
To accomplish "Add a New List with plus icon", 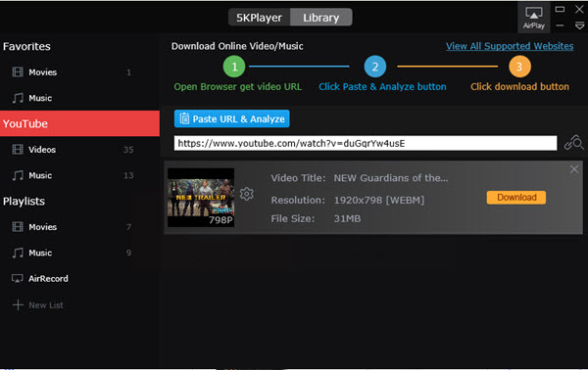I will click(37, 304).
